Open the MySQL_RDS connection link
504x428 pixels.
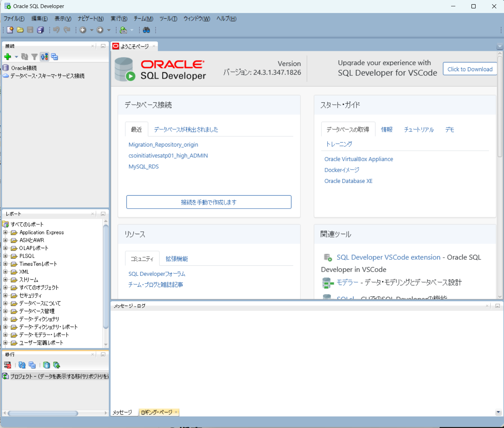pos(144,167)
